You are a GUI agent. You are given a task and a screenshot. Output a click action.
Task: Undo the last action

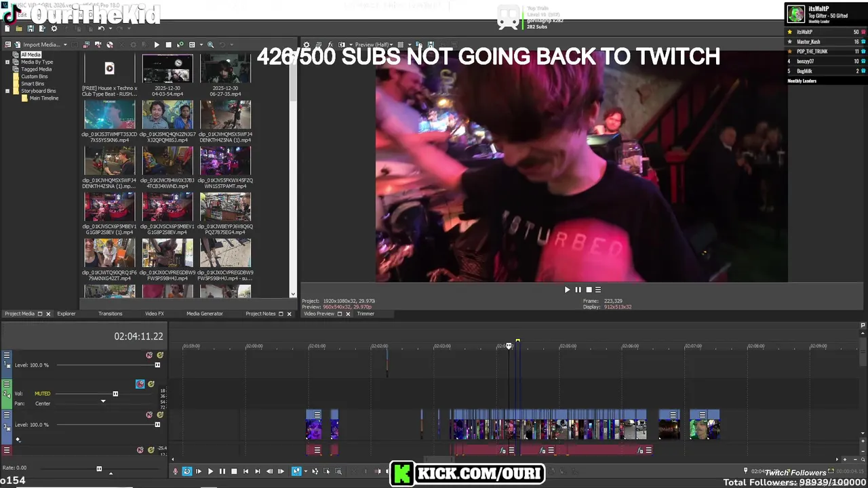tap(101, 28)
